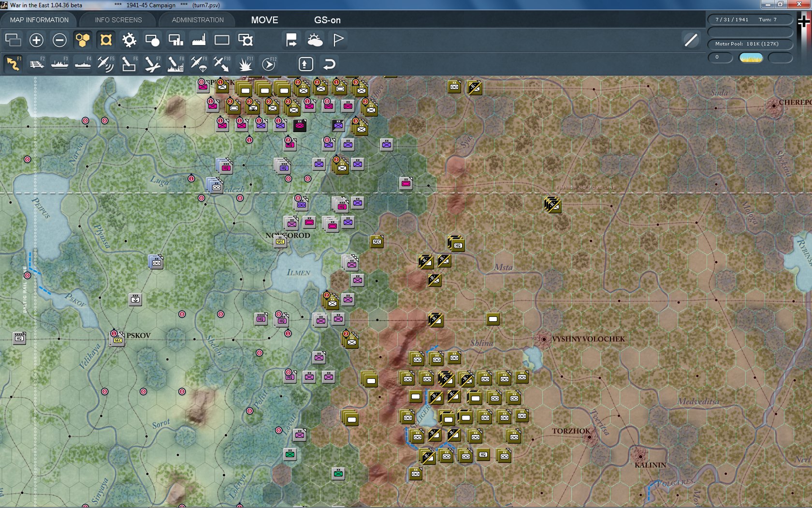Image resolution: width=812 pixels, height=508 pixels.
Task: Show the weather with sun-cloud icon
Action: pyautogui.click(x=315, y=40)
